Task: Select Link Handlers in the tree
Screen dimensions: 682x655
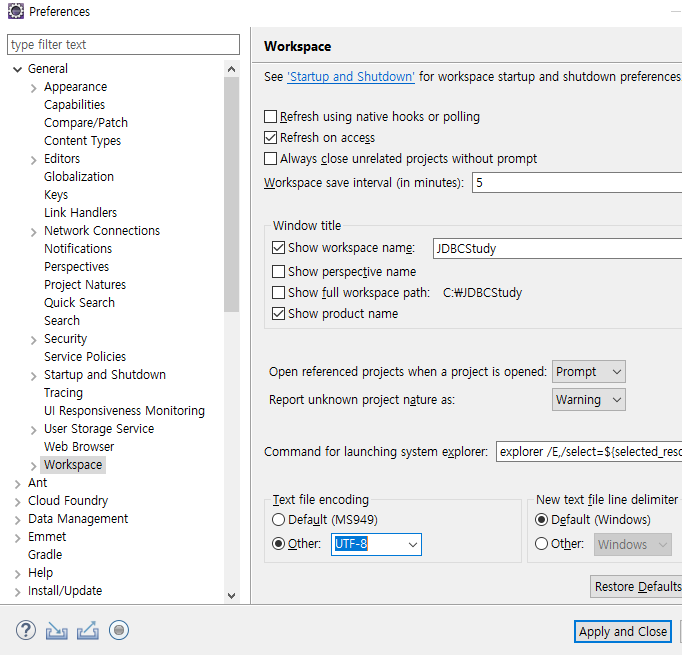Action: 80,213
